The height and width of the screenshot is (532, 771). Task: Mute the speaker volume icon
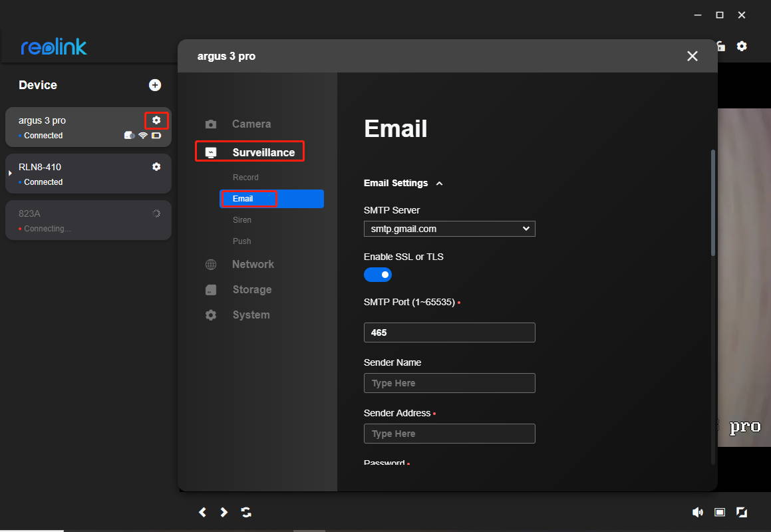[698, 512]
